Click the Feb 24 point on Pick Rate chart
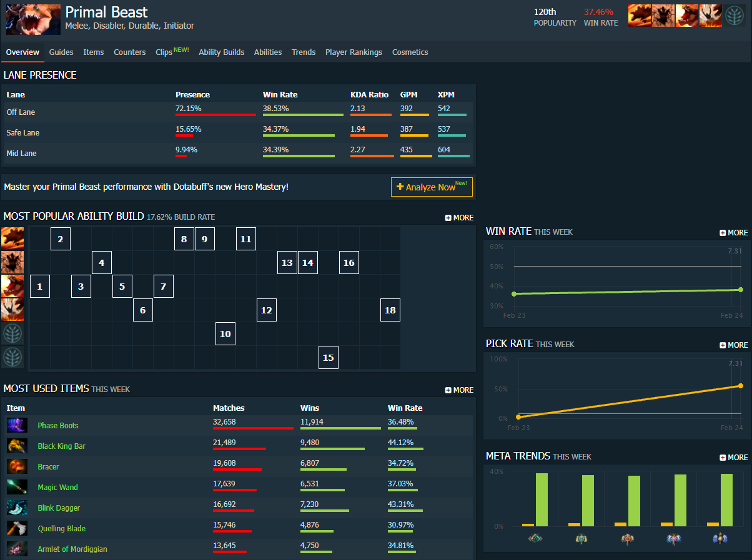 click(x=741, y=386)
